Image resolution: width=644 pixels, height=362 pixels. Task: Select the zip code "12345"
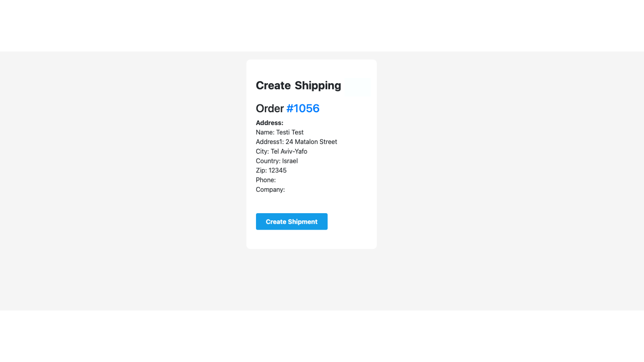[x=277, y=170]
